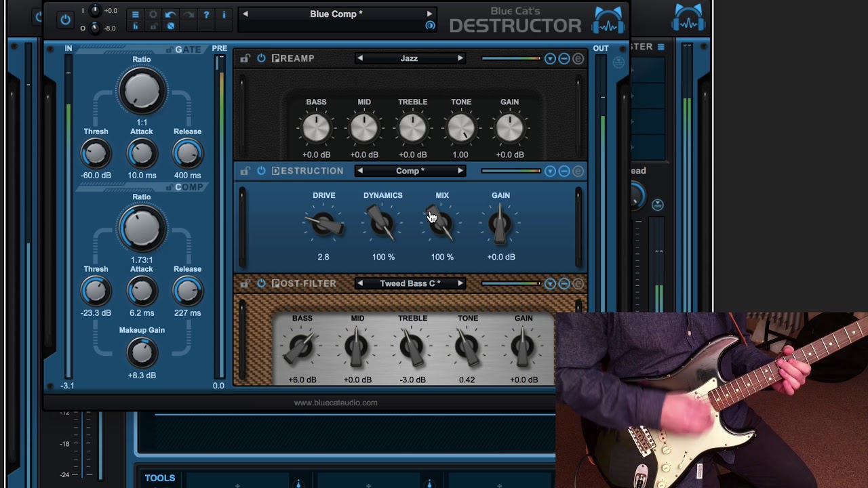Open the settings gear icon in toolbar
This screenshot has height=488, width=868.
tap(153, 14)
